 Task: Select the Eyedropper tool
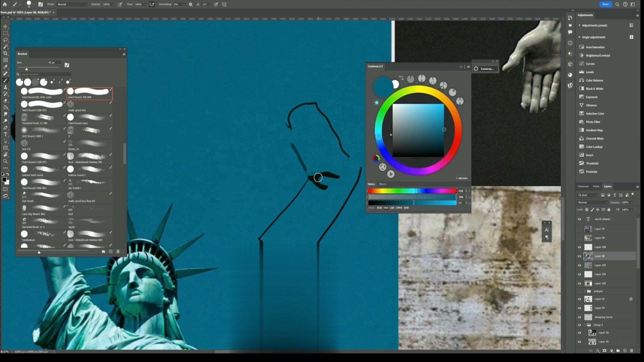[x=5, y=67]
